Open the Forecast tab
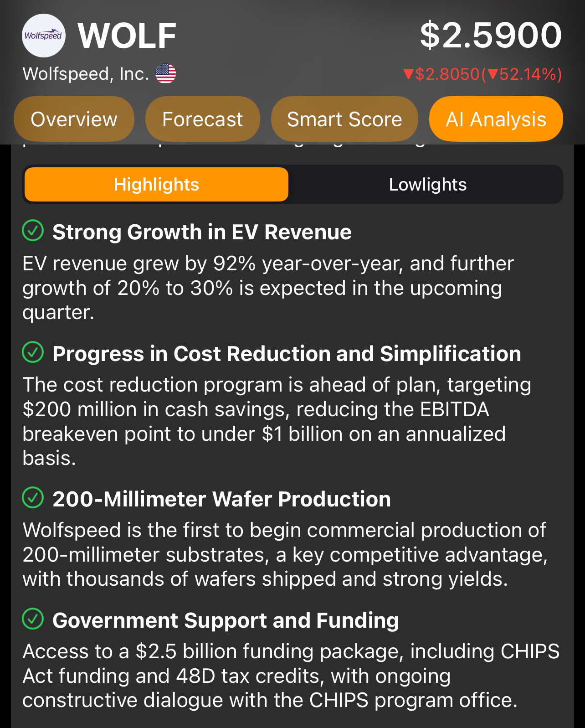The height and width of the screenshot is (728, 585). pos(202,119)
